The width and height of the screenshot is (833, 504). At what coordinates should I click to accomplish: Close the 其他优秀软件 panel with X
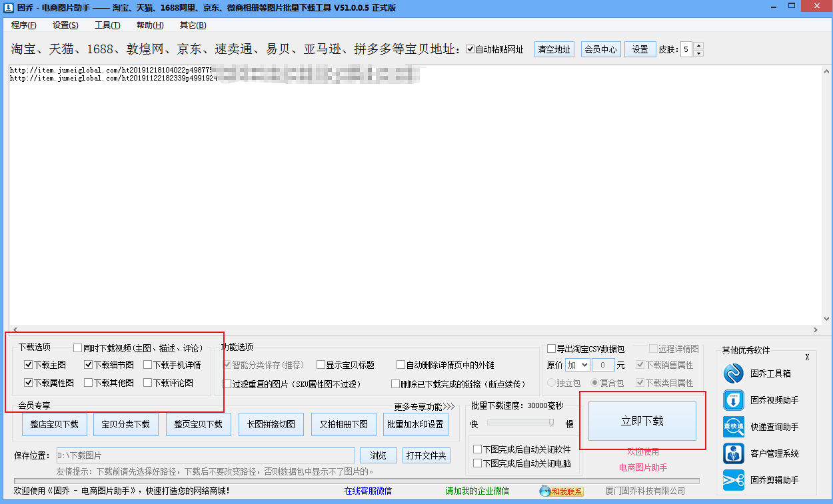point(807,358)
